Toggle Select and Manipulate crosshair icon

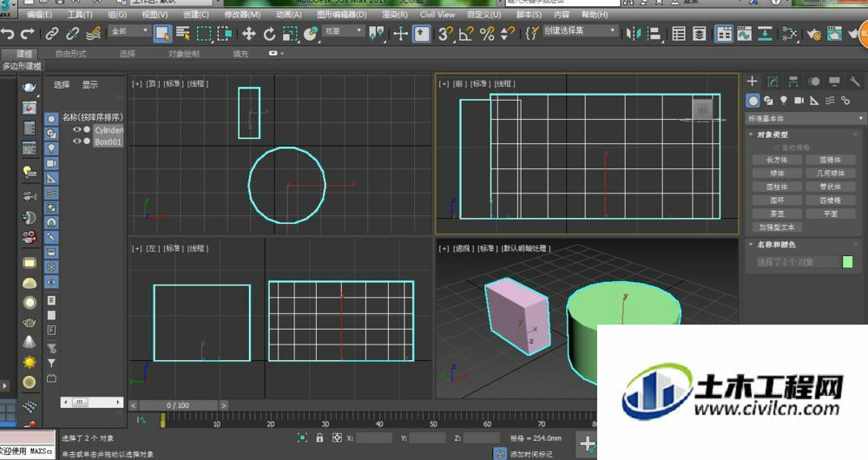coord(400,34)
